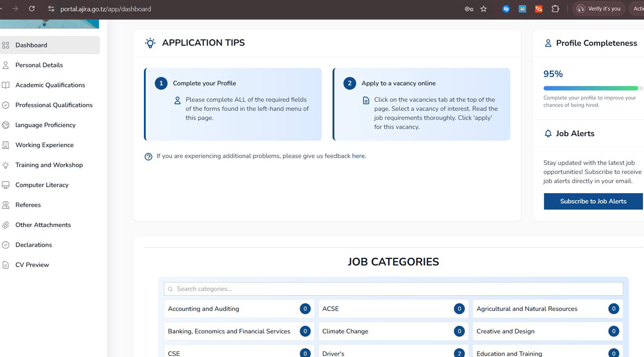
Task: Go to Computer Literacy page
Action: coord(42,185)
